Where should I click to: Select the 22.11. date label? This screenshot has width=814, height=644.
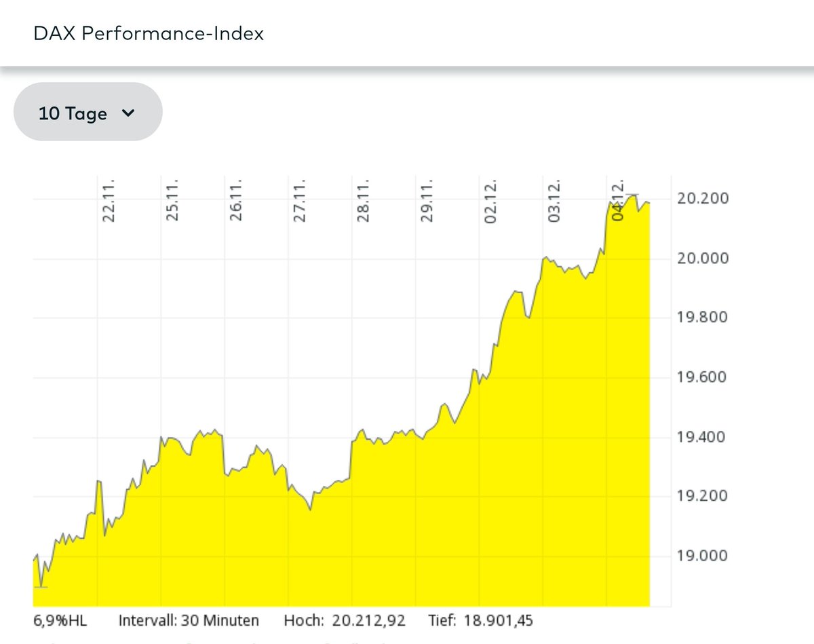tap(111, 200)
